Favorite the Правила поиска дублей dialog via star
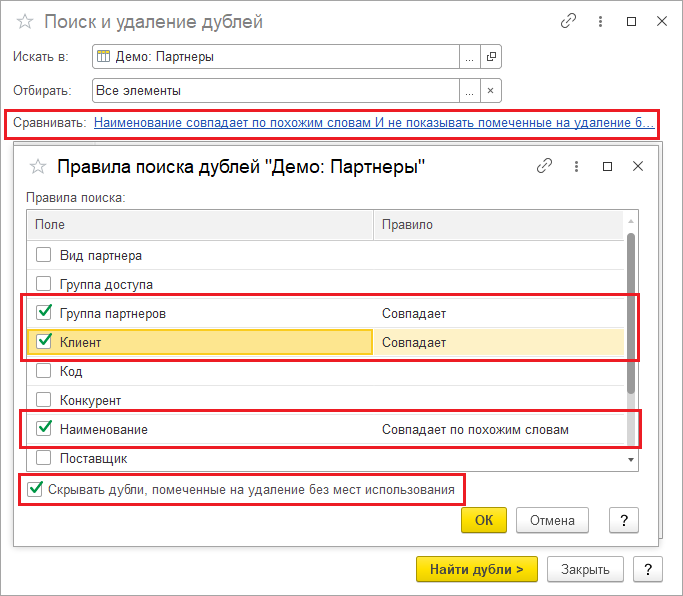Viewport: 683px width, 596px height. 37,166
